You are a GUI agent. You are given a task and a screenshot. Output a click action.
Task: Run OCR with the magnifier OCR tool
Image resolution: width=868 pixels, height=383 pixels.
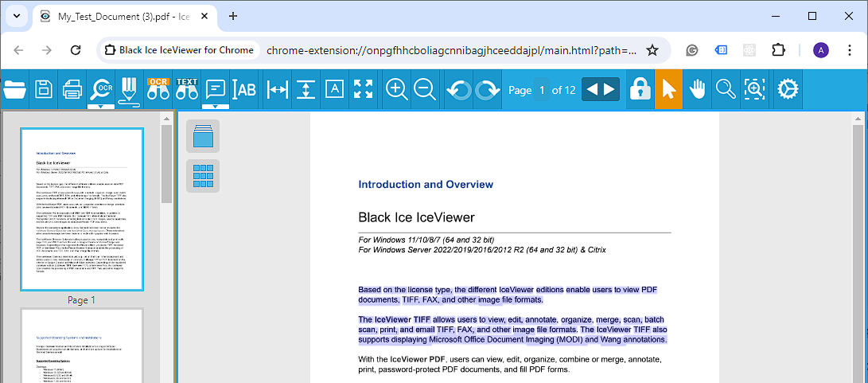[101, 88]
